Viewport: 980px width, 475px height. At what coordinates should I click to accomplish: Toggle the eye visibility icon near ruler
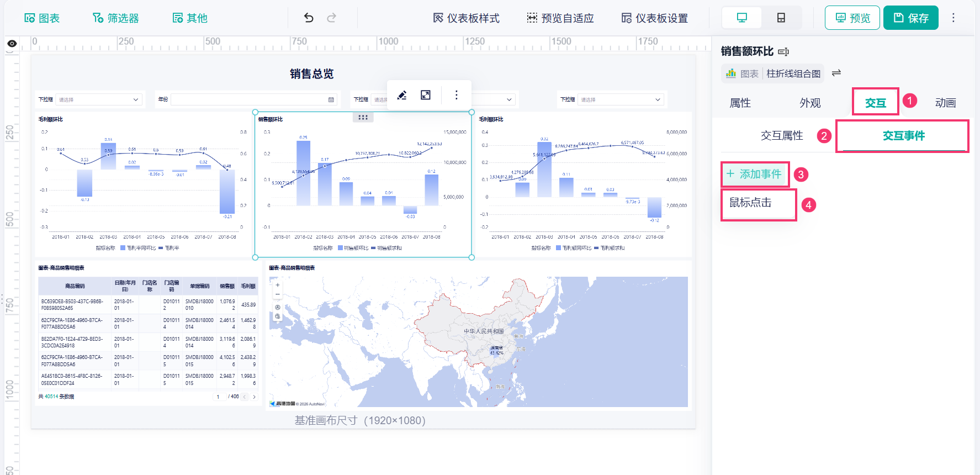click(12, 44)
